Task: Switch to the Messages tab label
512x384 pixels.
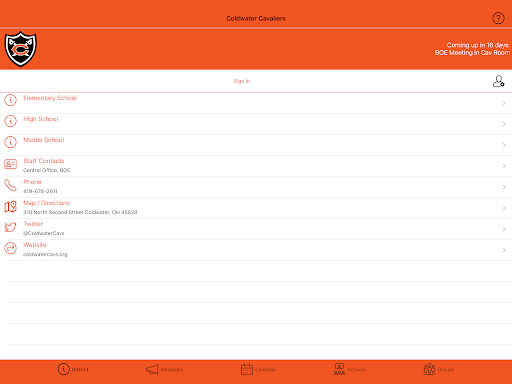Action: [x=172, y=370]
